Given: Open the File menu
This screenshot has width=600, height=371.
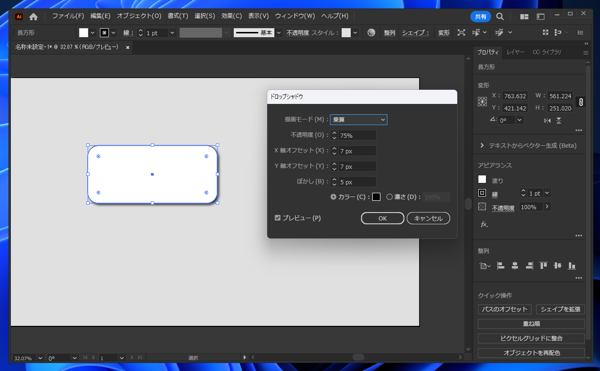Looking at the screenshot, I should [x=68, y=16].
